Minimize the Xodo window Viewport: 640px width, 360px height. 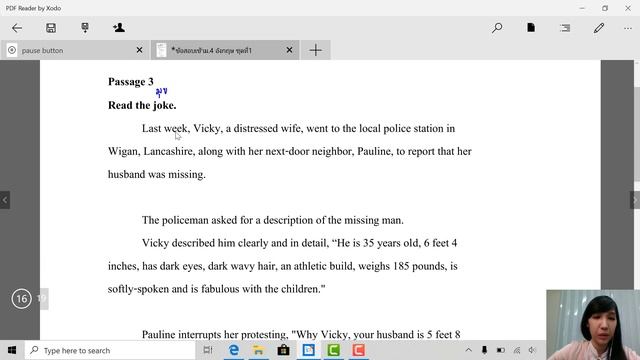pyautogui.click(x=582, y=8)
